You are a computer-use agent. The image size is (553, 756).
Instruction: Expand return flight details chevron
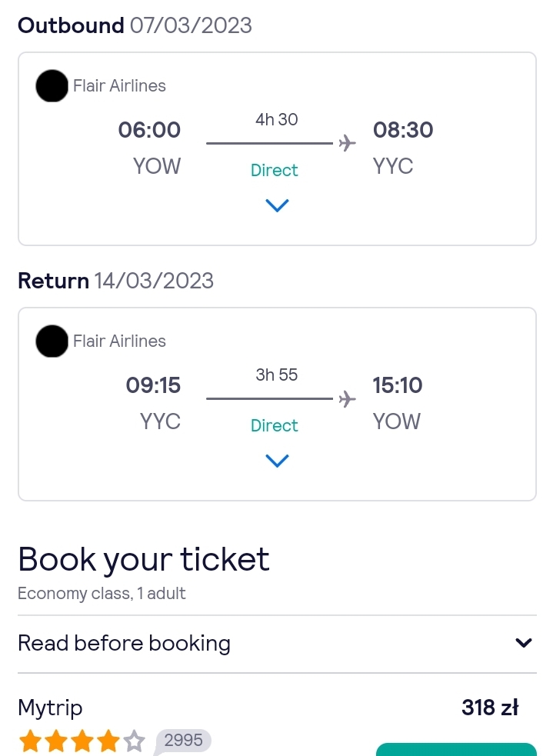(277, 461)
